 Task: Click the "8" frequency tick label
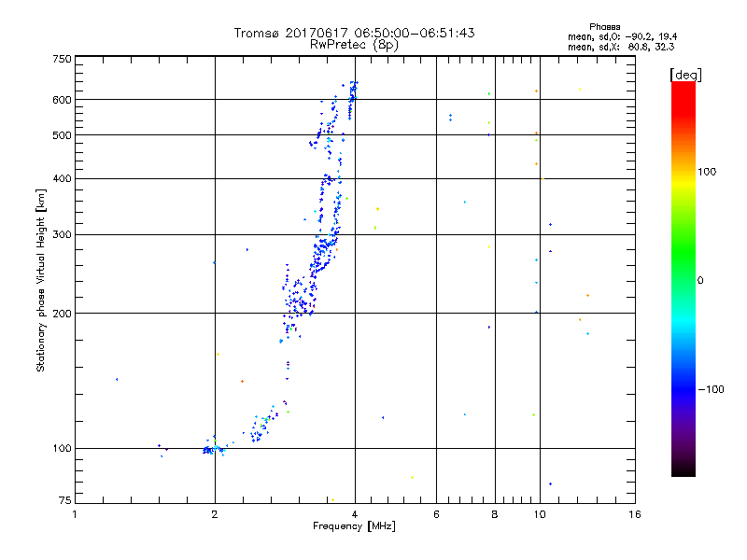(x=495, y=514)
